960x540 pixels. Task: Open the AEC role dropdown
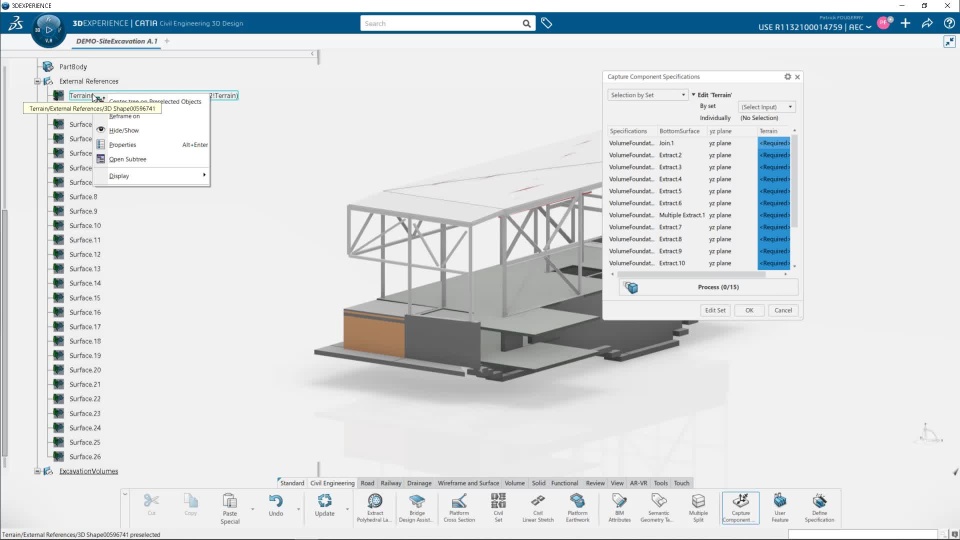pyautogui.click(x=860, y=27)
